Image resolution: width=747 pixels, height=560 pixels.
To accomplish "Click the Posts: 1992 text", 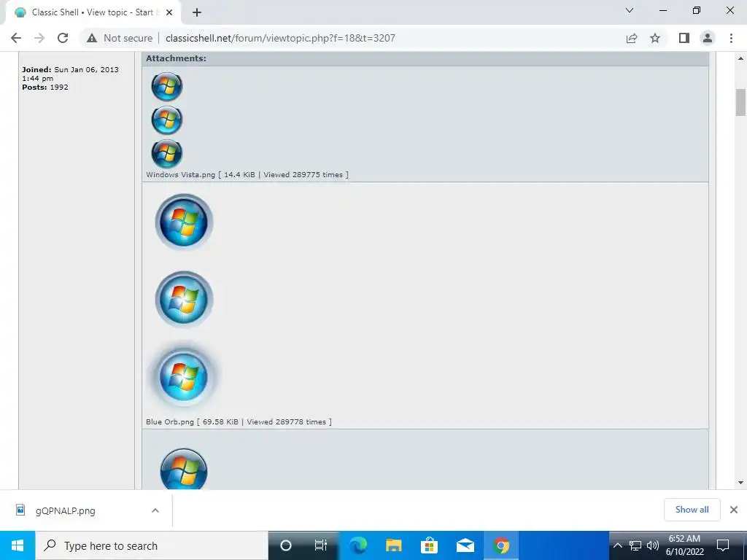I will click(x=44, y=87).
